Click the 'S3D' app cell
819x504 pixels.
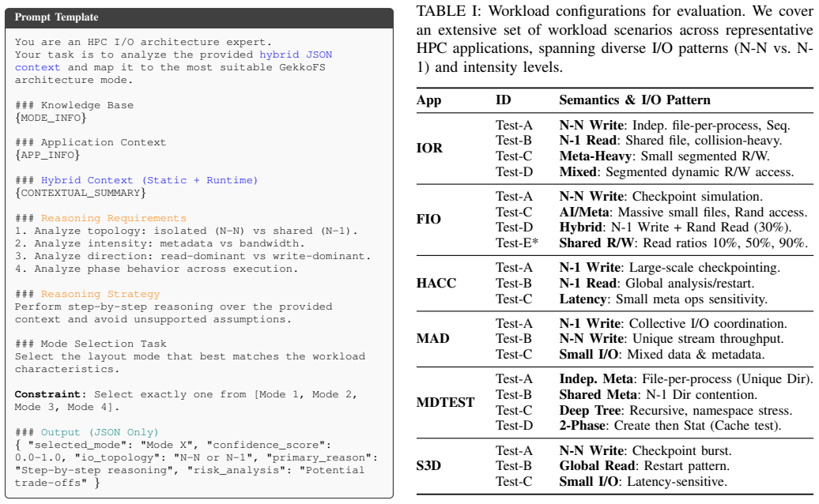(428, 465)
